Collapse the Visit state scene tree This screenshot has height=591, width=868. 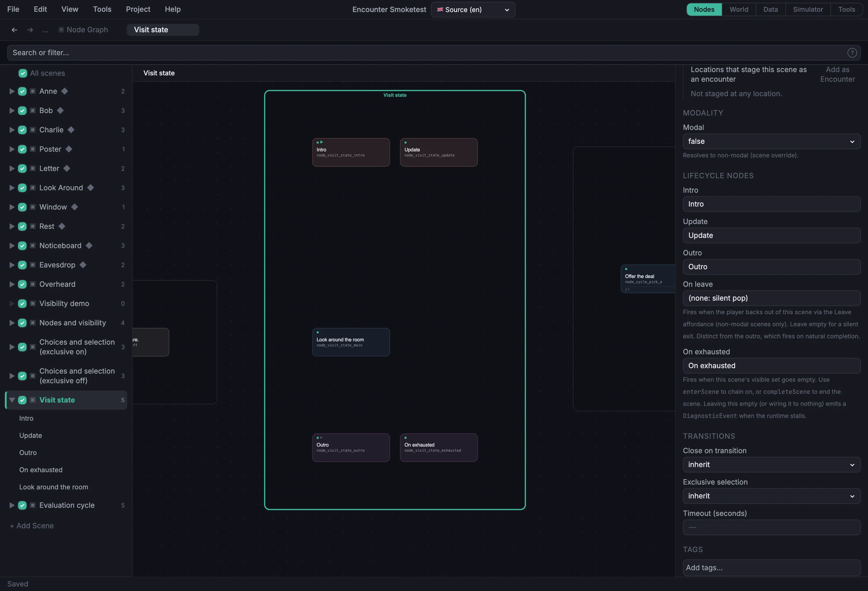[x=11, y=400]
